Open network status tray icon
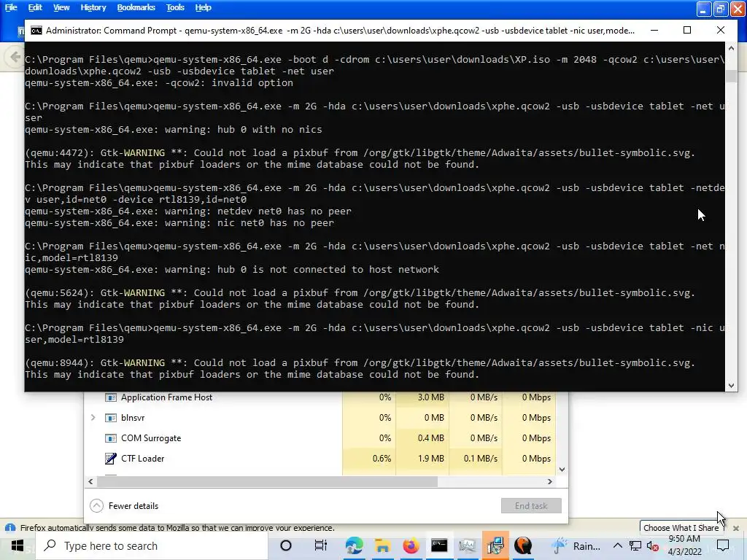This screenshot has height=560, width=747. 635,546
